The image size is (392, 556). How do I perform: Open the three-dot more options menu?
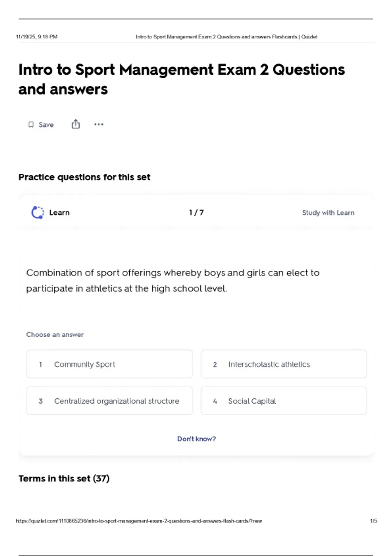pyautogui.click(x=99, y=124)
